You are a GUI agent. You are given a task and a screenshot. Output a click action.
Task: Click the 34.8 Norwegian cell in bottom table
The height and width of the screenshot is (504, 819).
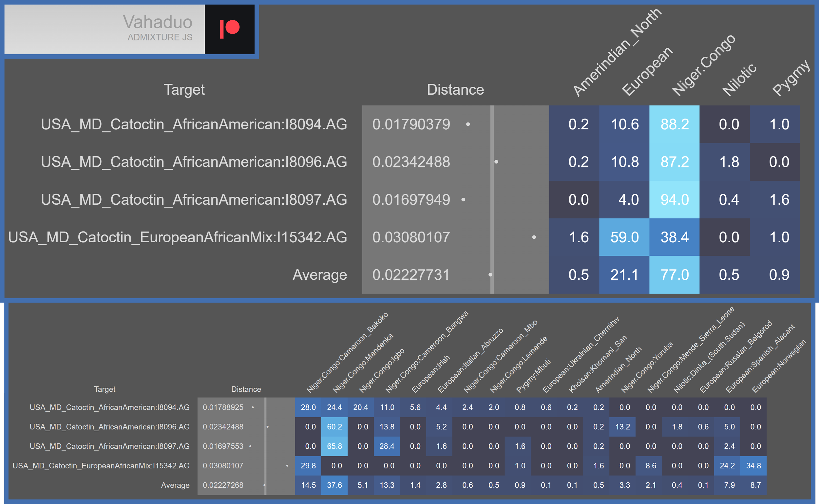click(753, 466)
